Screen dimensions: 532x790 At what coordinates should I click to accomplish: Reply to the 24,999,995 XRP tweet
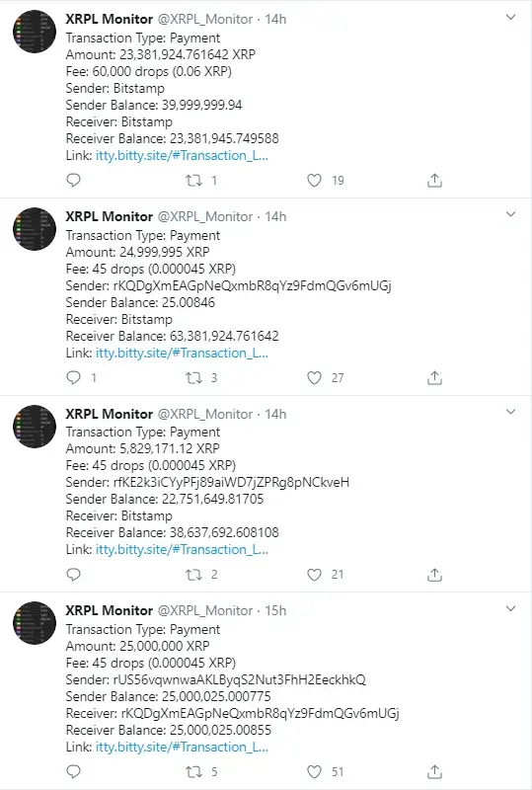tap(74, 377)
